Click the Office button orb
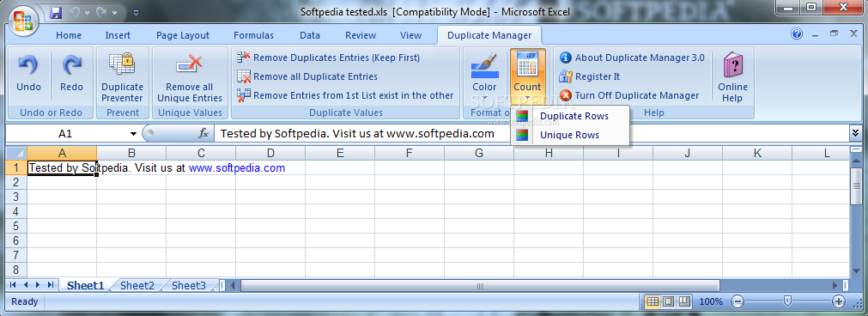The image size is (868, 316). pyautogui.click(x=23, y=21)
